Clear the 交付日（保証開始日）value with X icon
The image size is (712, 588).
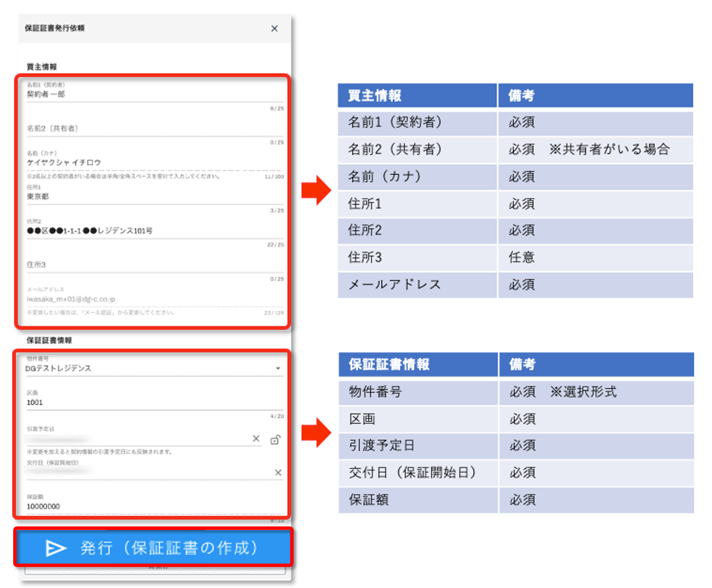(x=278, y=472)
